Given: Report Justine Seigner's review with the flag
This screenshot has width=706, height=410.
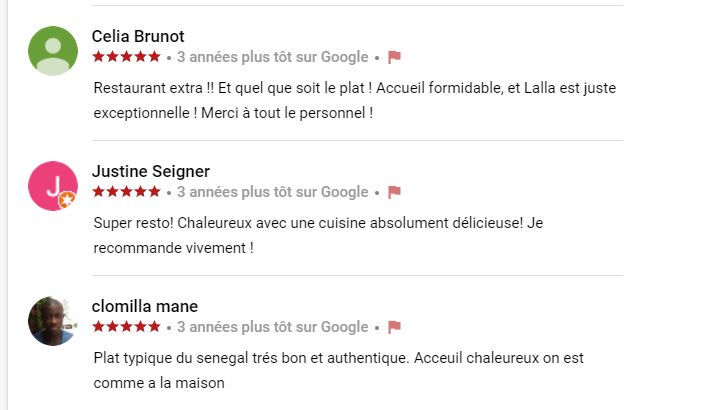Looking at the screenshot, I should click(394, 192).
